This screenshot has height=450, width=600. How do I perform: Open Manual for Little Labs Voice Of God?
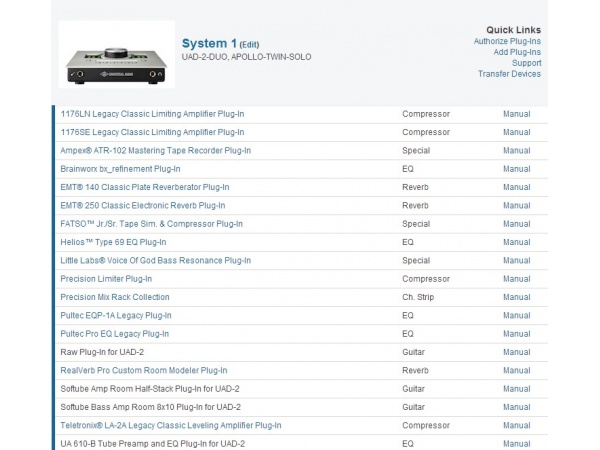click(517, 261)
